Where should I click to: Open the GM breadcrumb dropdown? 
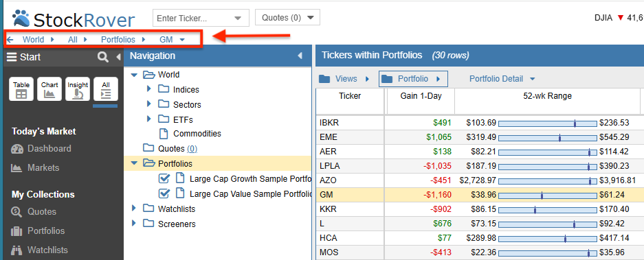click(x=182, y=40)
